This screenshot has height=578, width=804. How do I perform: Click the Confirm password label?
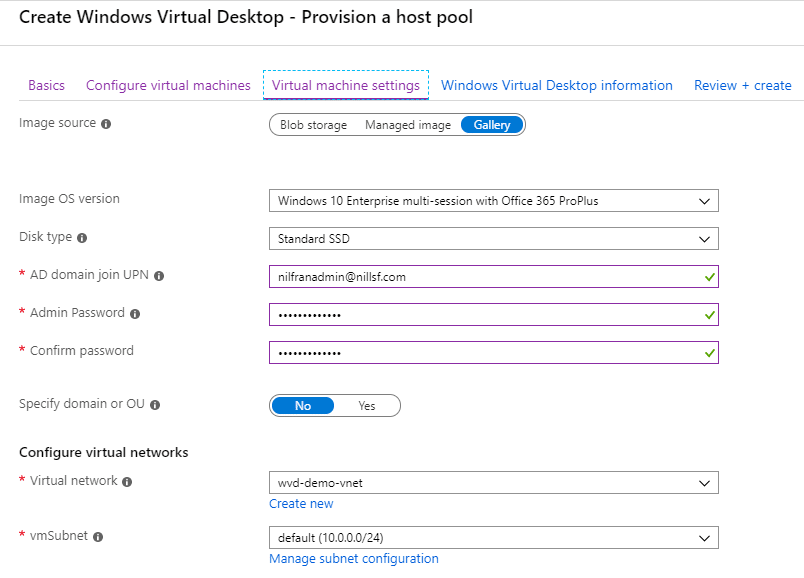click(82, 350)
